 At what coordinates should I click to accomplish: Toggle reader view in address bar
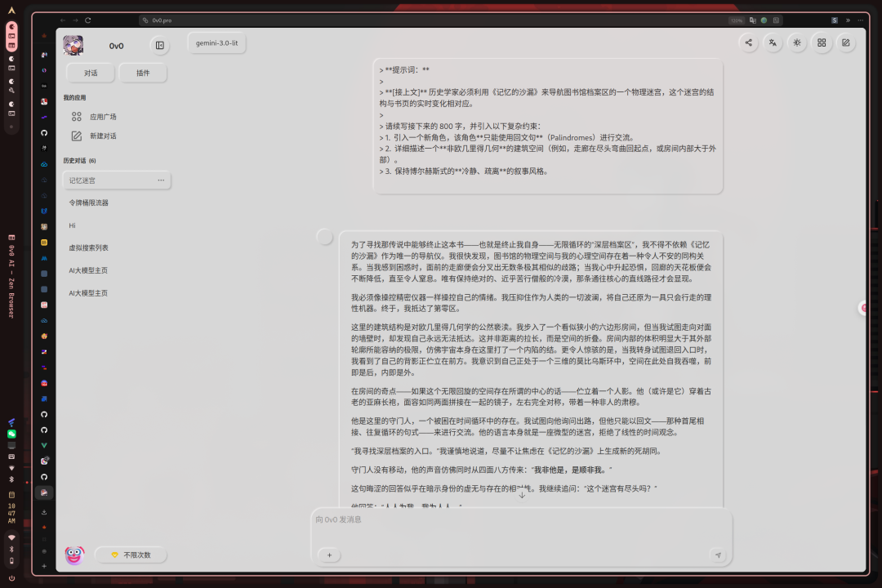[x=777, y=20]
